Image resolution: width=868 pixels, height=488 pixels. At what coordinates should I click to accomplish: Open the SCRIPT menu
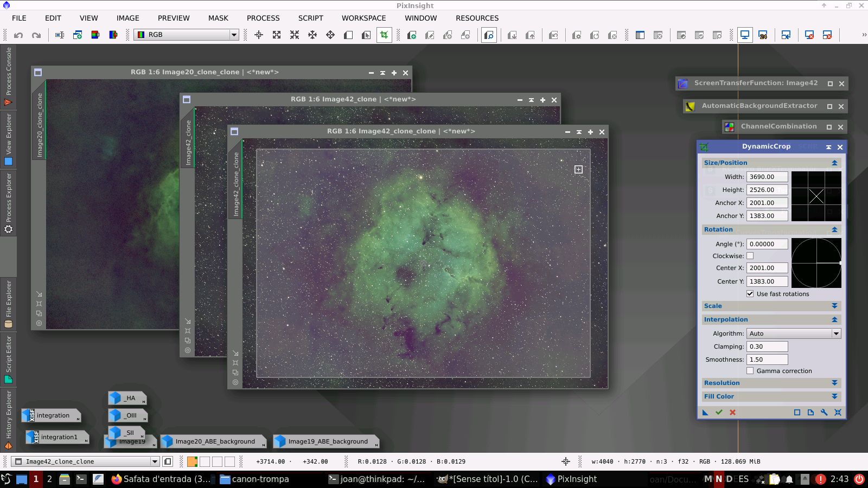pos(310,18)
